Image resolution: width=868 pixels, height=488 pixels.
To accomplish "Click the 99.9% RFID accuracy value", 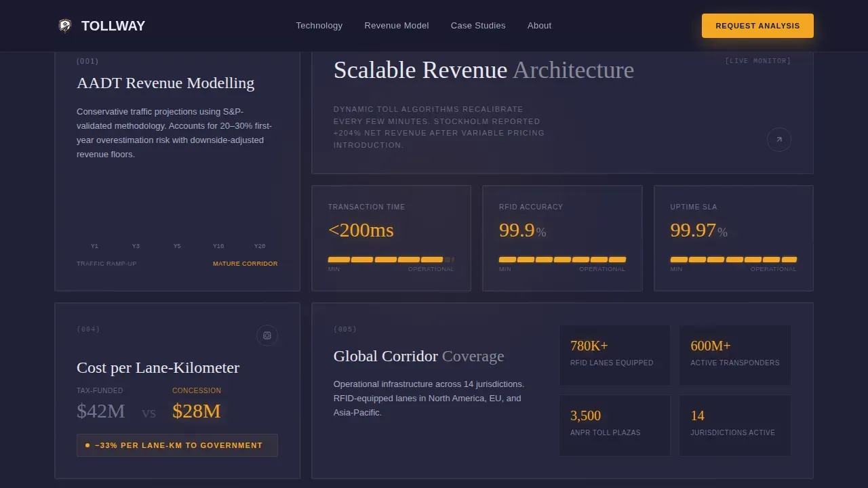I will point(523,230).
